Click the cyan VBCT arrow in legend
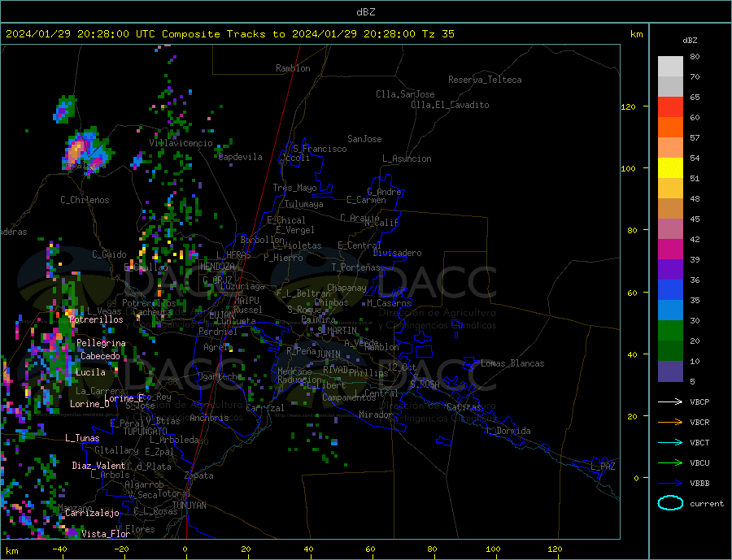 (670, 442)
